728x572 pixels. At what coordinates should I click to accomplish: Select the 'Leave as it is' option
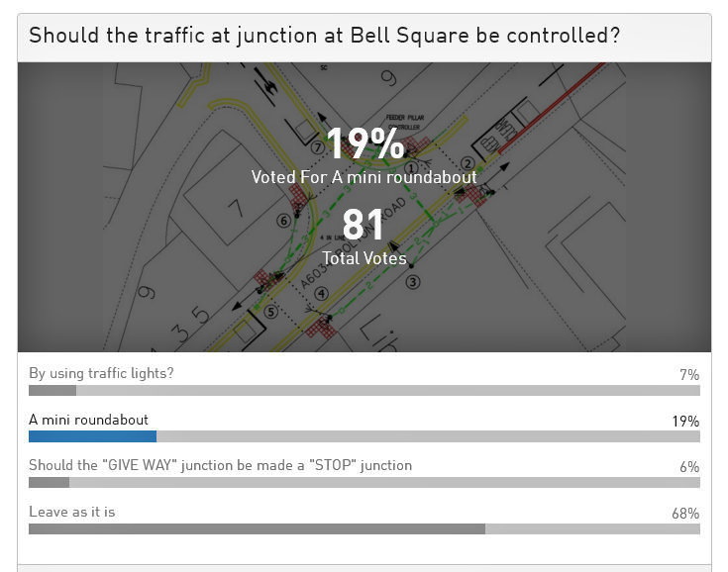(x=72, y=512)
